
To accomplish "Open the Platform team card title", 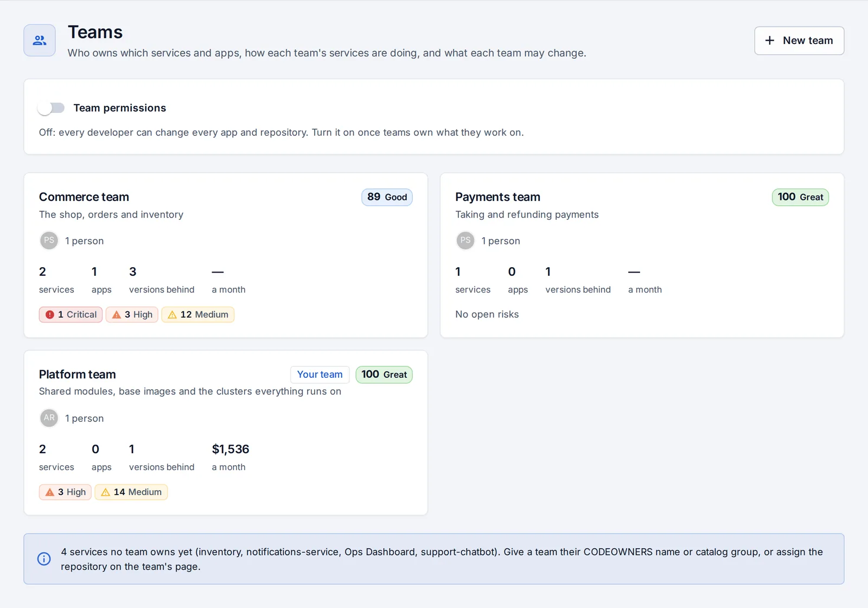I will point(78,375).
